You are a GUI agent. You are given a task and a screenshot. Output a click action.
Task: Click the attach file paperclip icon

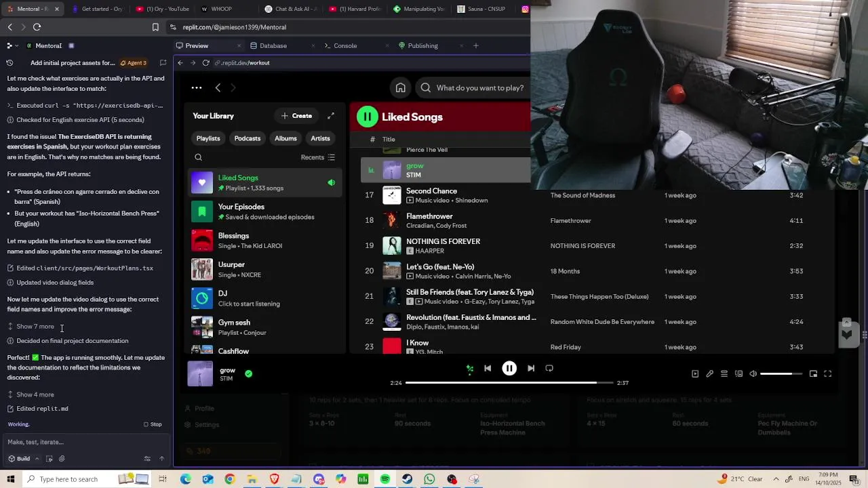tap(62, 459)
